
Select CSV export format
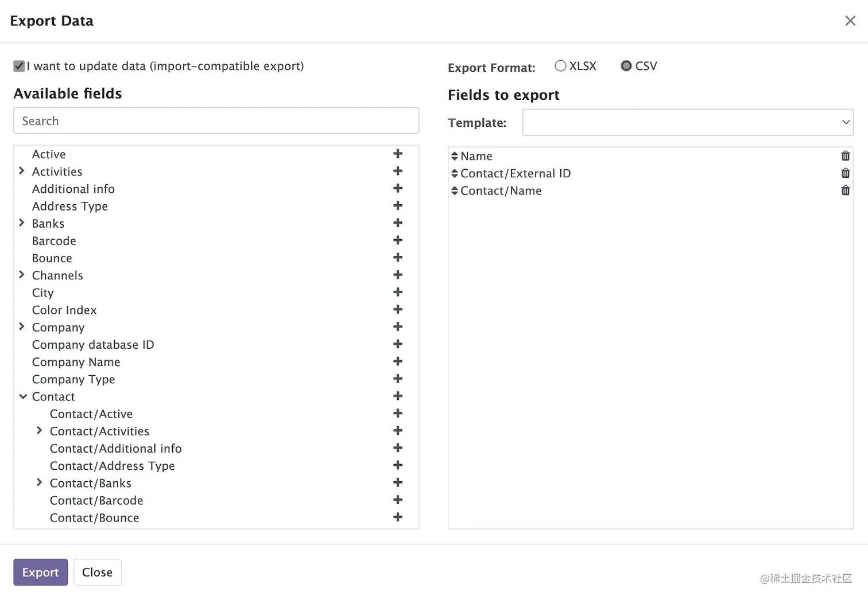(x=626, y=66)
